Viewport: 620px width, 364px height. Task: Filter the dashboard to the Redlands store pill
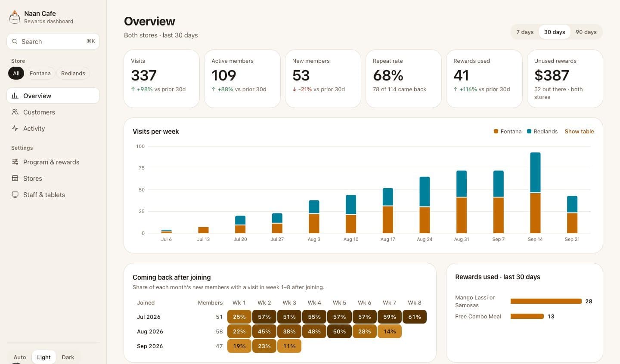pos(73,73)
